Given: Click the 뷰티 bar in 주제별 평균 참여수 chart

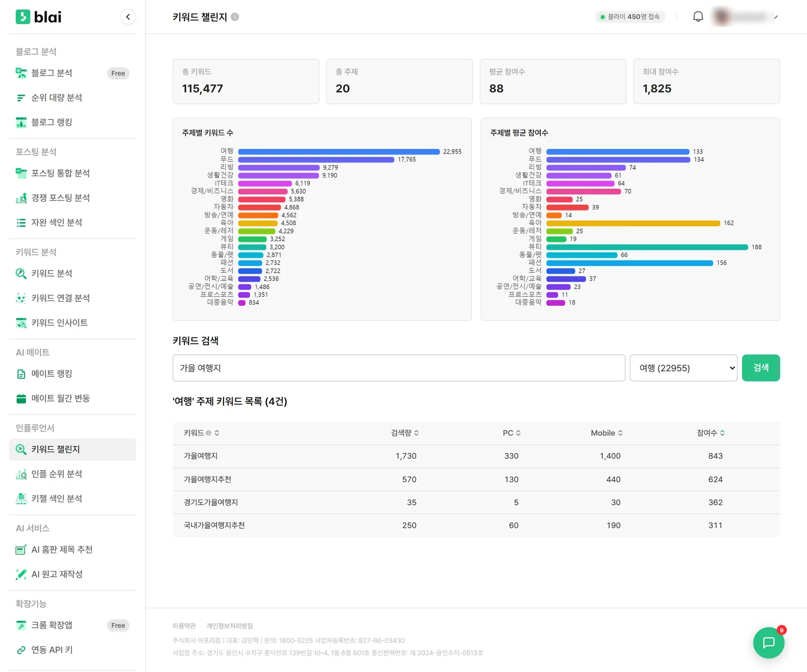Looking at the screenshot, I should pos(647,247).
